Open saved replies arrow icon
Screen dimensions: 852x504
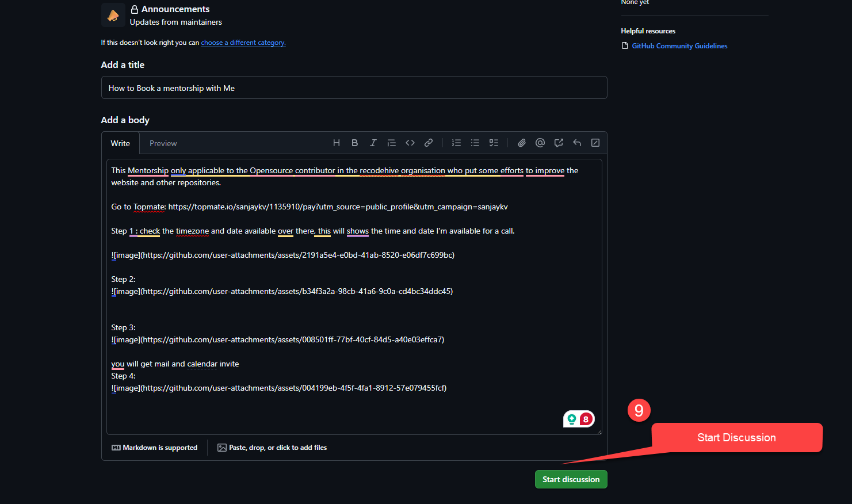coord(577,143)
